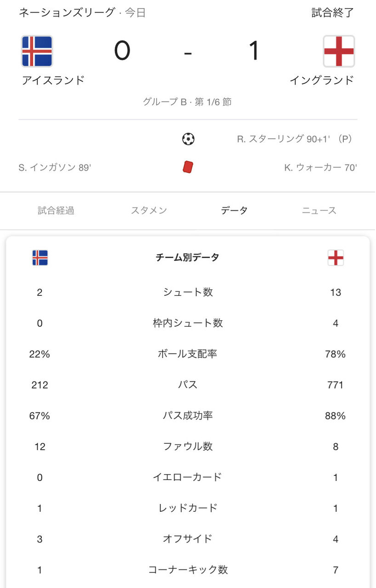376x588 pixels.
Task: Select the ボール支配率 stat row
Action: pyautogui.click(x=188, y=354)
